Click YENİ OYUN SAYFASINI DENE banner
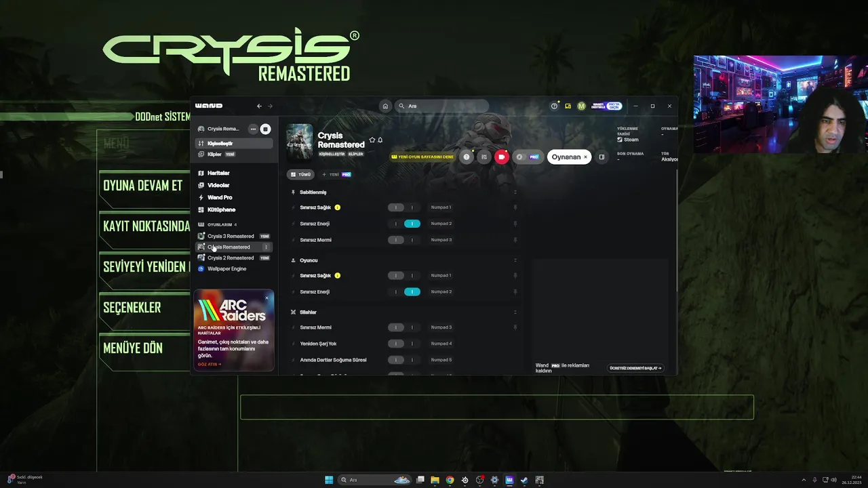 (422, 157)
